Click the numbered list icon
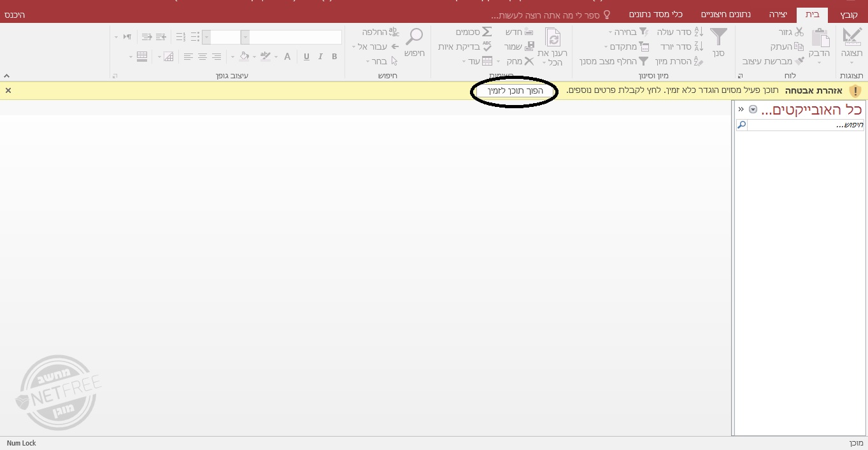 point(181,37)
